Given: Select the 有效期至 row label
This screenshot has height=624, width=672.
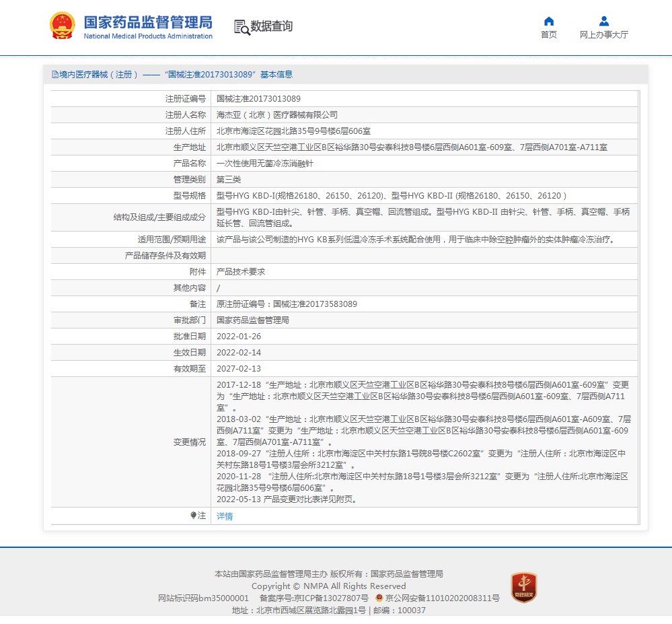Looking at the screenshot, I should point(190,369).
